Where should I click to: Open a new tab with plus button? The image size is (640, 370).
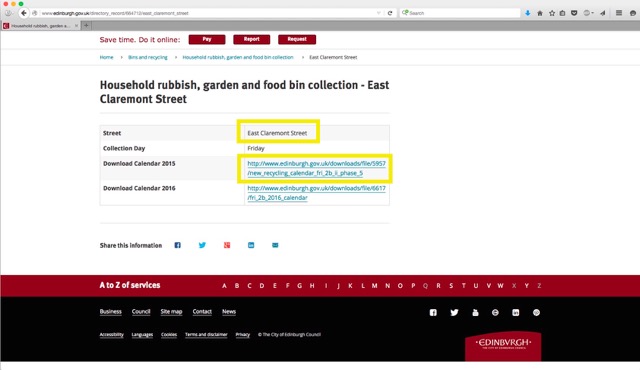click(86, 26)
